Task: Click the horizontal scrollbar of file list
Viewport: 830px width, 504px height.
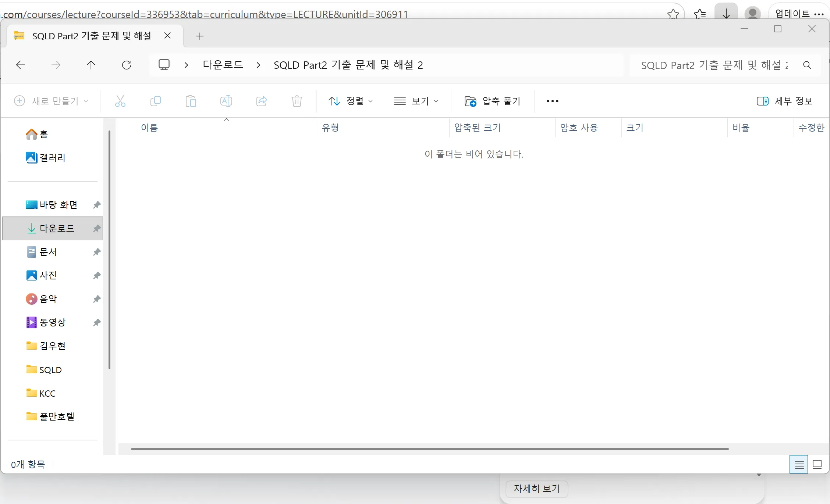Action: coord(430,449)
